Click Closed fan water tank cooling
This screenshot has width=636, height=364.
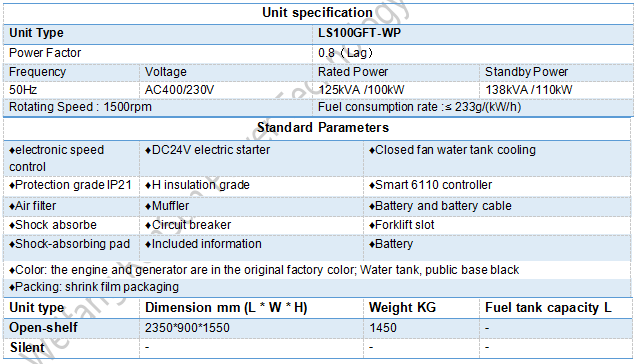tap(452, 150)
